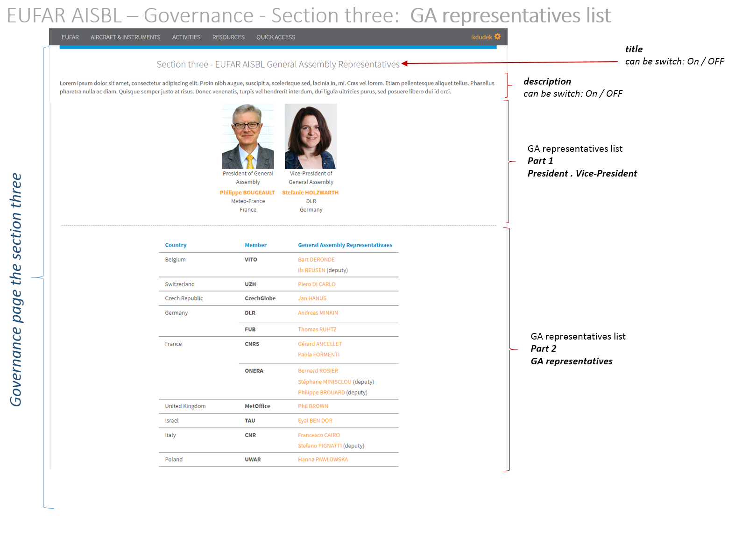Click the Bart DERONDE representative link
The width and height of the screenshot is (742, 560).
pos(316,260)
